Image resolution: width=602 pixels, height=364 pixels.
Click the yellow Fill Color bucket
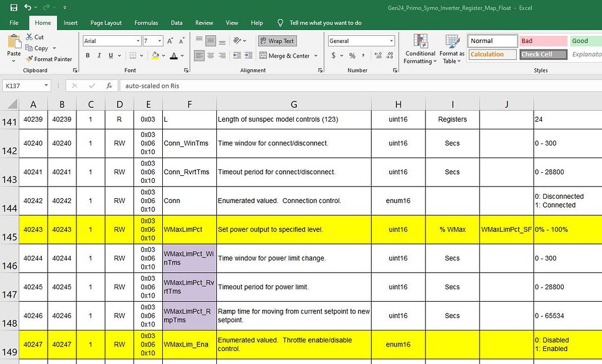155,56
